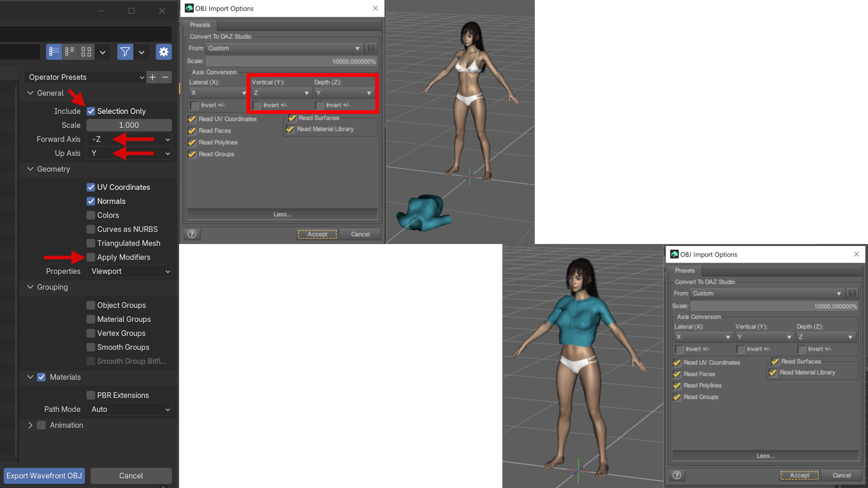This screenshot has height=488, width=868.
Task: Enable Colors checkbox
Action: (x=91, y=215)
